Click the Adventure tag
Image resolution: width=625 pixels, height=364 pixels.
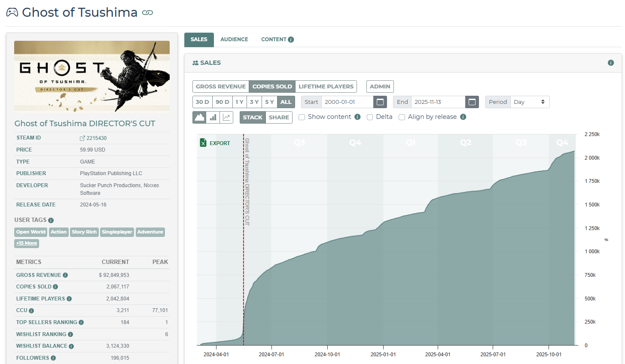(x=150, y=232)
